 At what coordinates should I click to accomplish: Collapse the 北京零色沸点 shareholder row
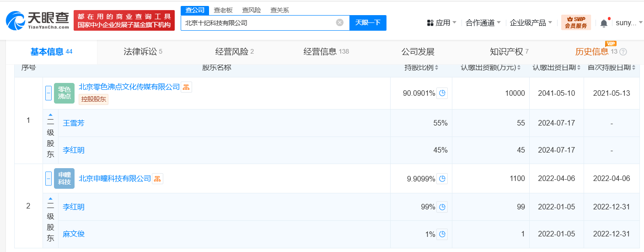click(48, 93)
